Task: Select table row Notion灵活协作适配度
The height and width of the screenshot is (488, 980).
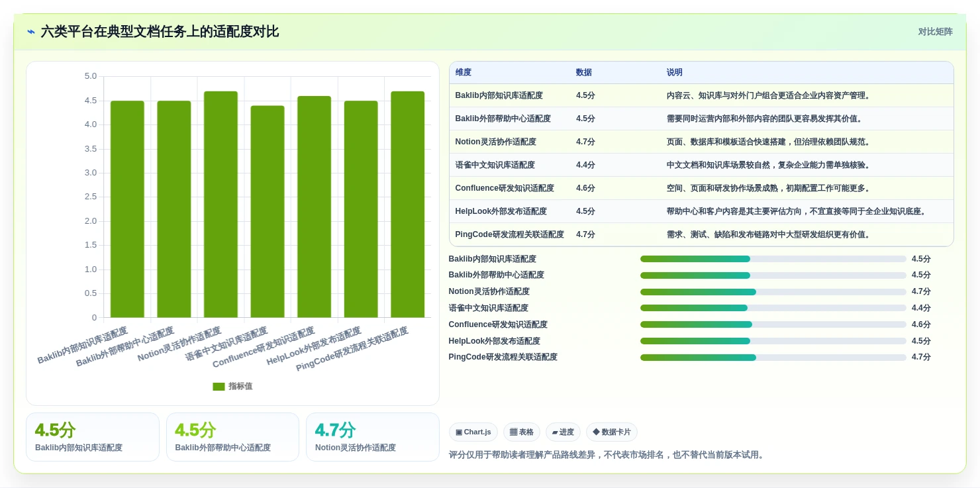Action: coord(701,142)
